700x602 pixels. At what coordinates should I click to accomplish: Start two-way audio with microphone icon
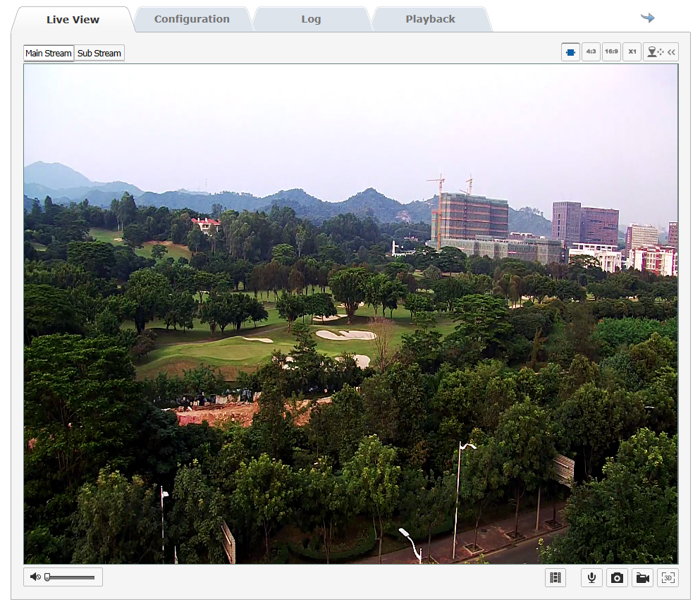[x=591, y=578]
